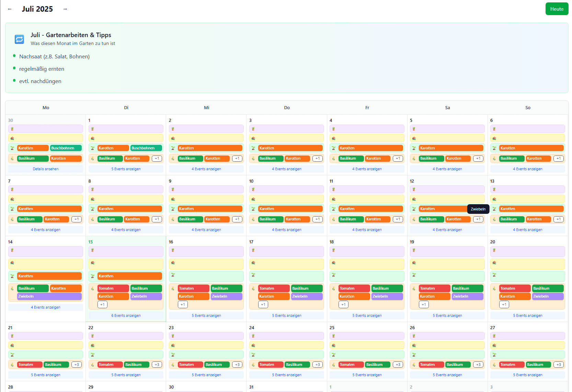Click seedling icon on July 25
Image resolution: width=572 pixels, height=392 pixels.
point(333,355)
